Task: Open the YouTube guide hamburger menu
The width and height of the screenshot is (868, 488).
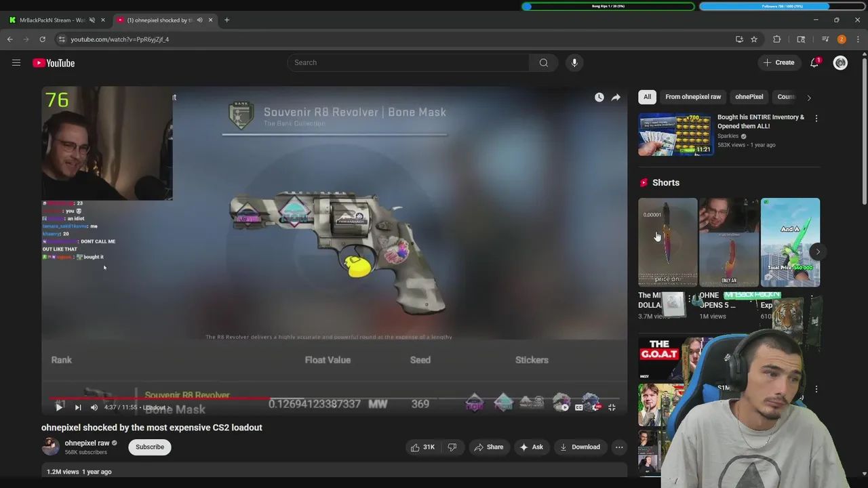Action: (x=16, y=63)
